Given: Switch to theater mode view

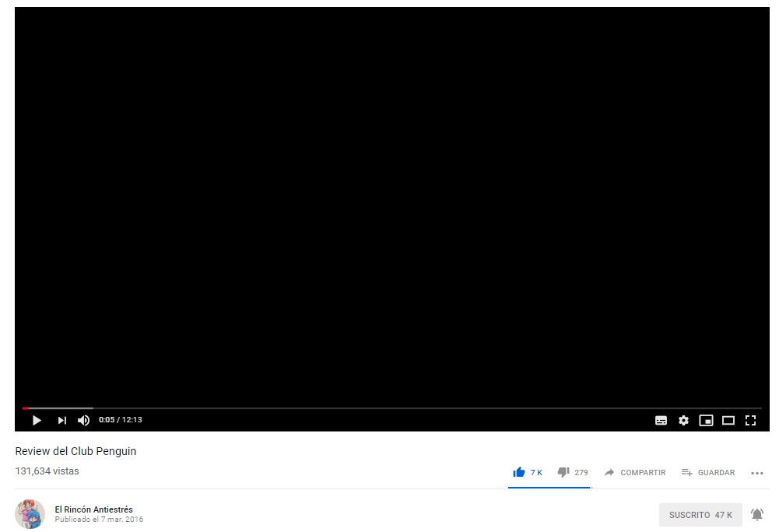Looking at the screenshot, I should tap(728, 421).
